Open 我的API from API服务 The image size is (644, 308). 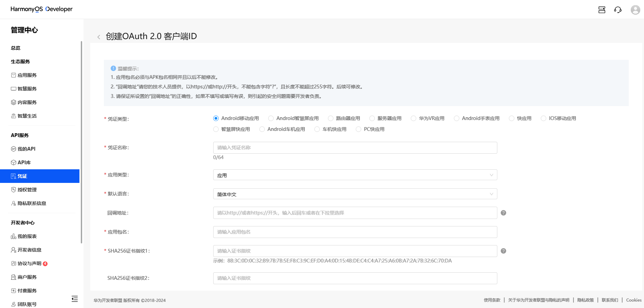(x=27, y=149)
